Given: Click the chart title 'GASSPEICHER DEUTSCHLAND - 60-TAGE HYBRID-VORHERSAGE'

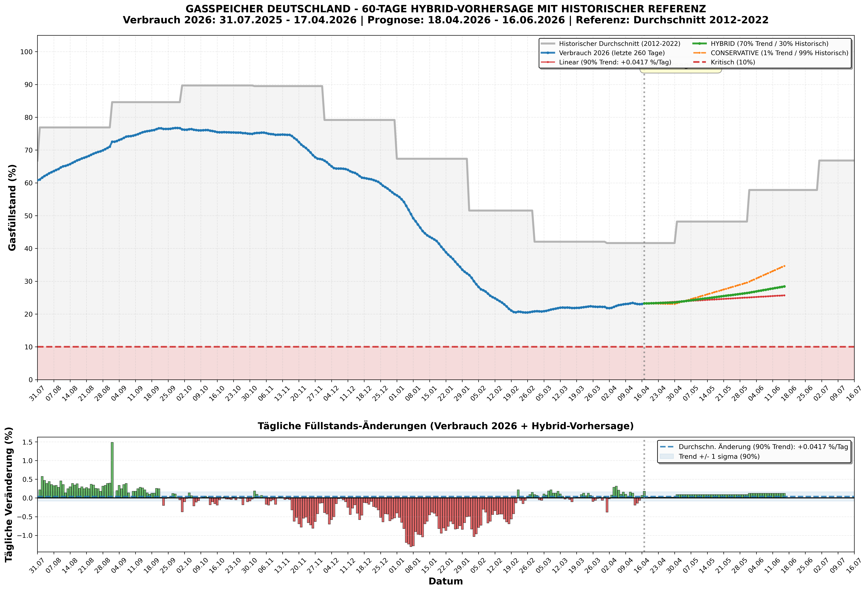Looking at the screenshot, I should 446,9.
